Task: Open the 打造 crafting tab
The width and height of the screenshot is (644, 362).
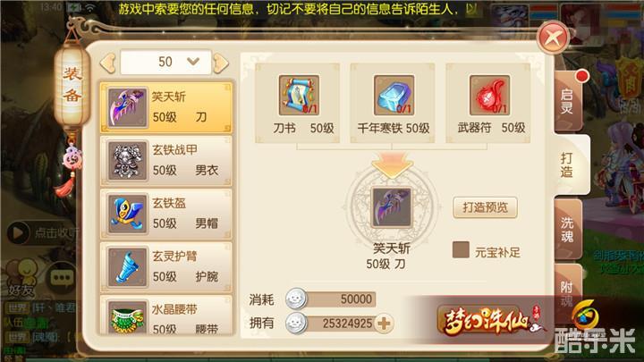Action: (x=569, y=164)
